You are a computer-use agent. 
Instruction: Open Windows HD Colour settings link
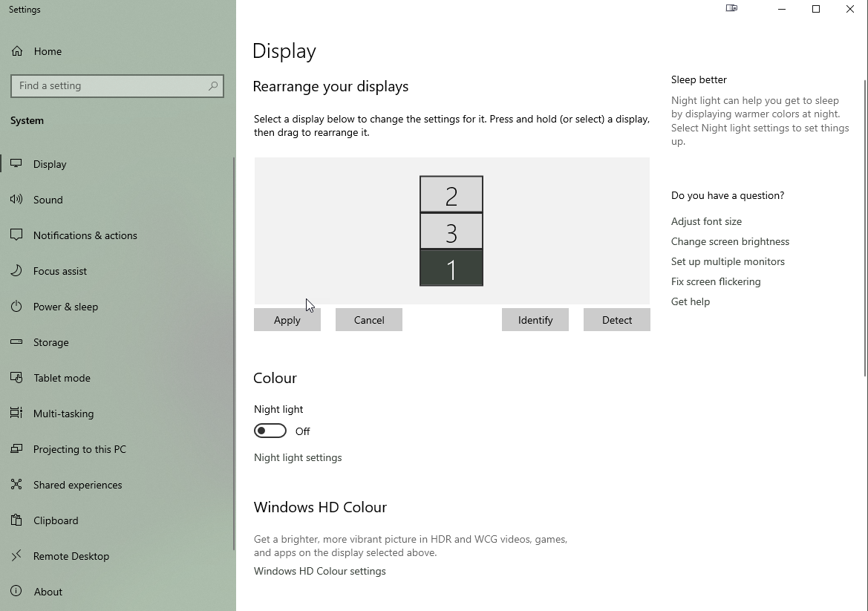coord(319,571)
